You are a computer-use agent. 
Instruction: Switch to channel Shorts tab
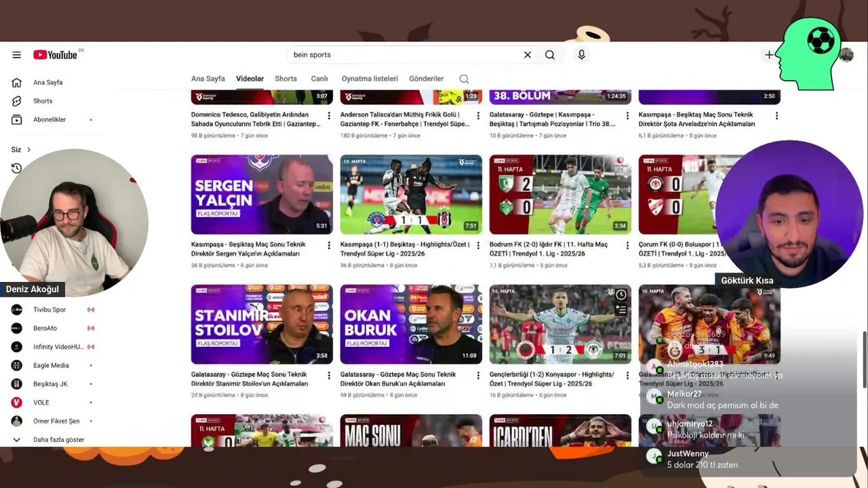(285, 79)
